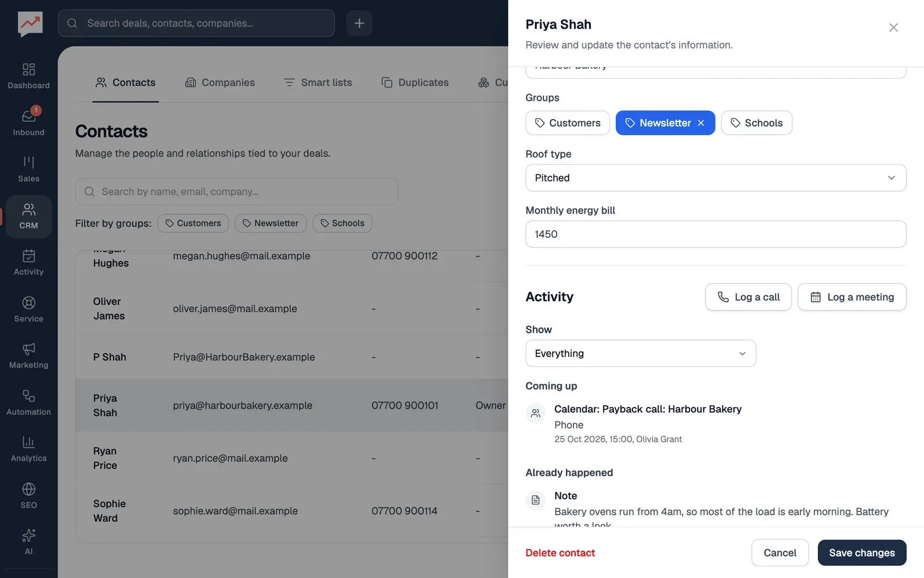Close the Priya Shah panel
The height and width of the screenshot is (578, 924).
tap(893, 27)
